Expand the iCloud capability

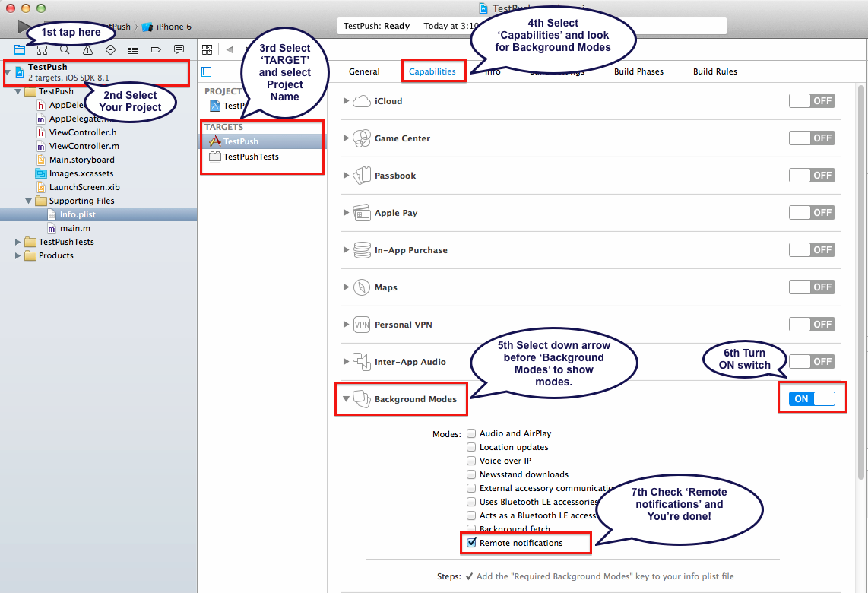point(346,101)
